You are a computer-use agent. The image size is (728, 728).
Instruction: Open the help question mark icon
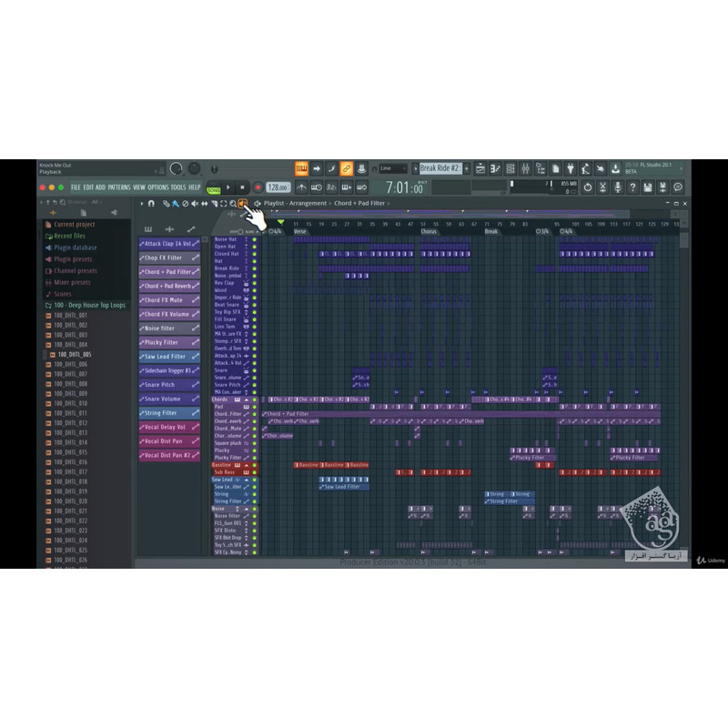coord(632,187)
